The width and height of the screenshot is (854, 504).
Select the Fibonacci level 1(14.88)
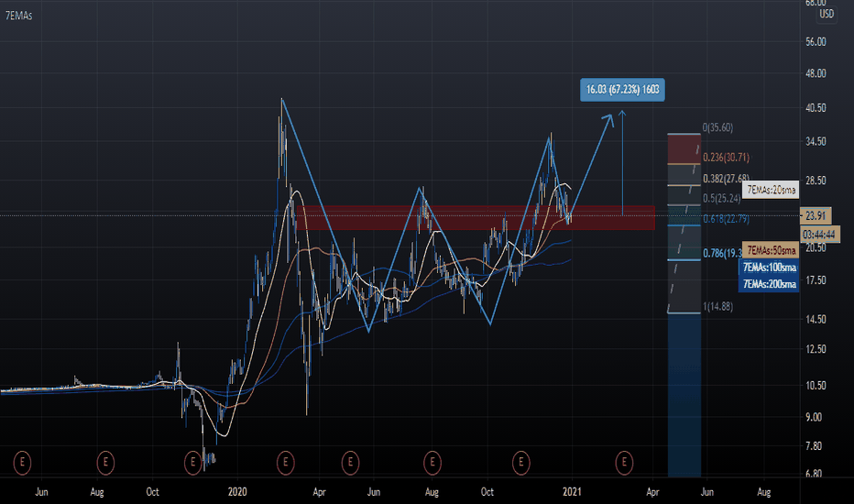pos(717,306)
